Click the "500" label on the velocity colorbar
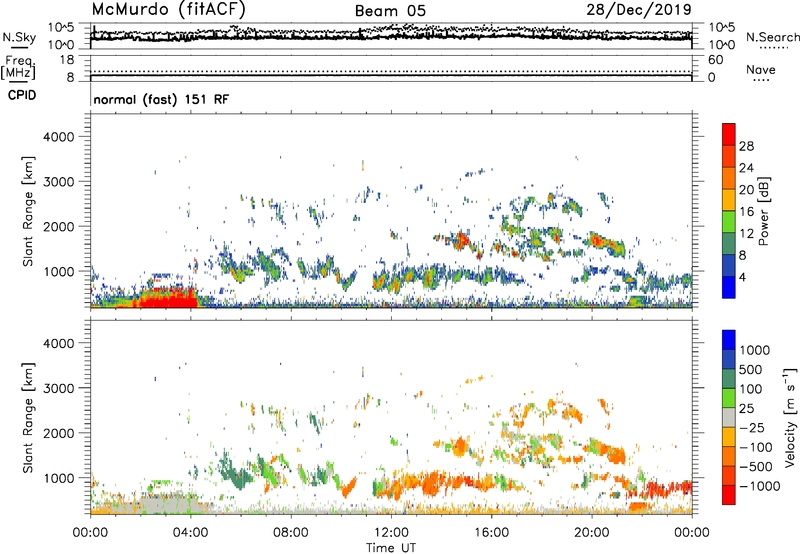Viewport: 800px width, 554px height. 751,369
